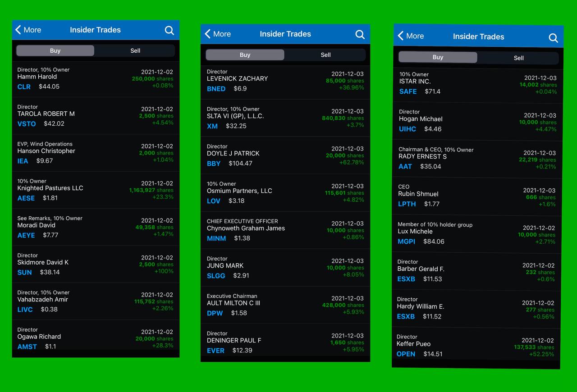
Task: Select the Buy tab in middle screen
Action: point(245,55)
